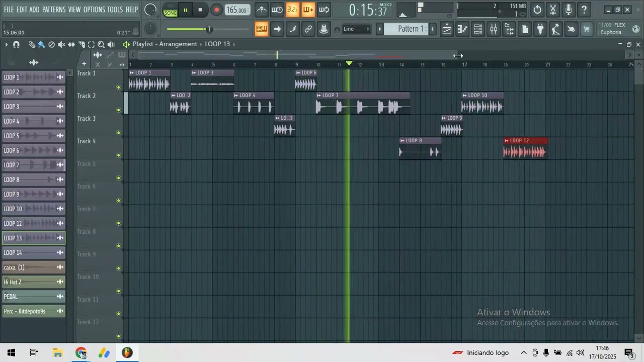
Task: Click the add track plus icon
Action: coord(84,64)
